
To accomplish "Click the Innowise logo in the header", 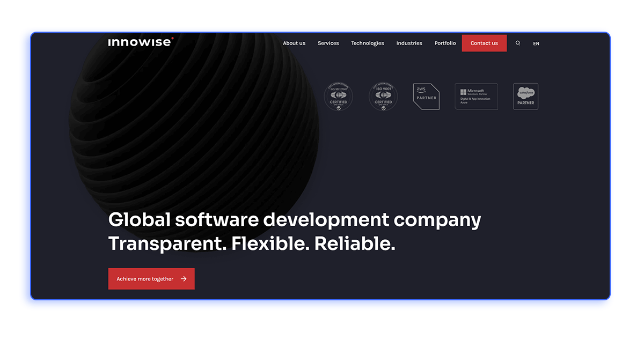I will 140,42.
